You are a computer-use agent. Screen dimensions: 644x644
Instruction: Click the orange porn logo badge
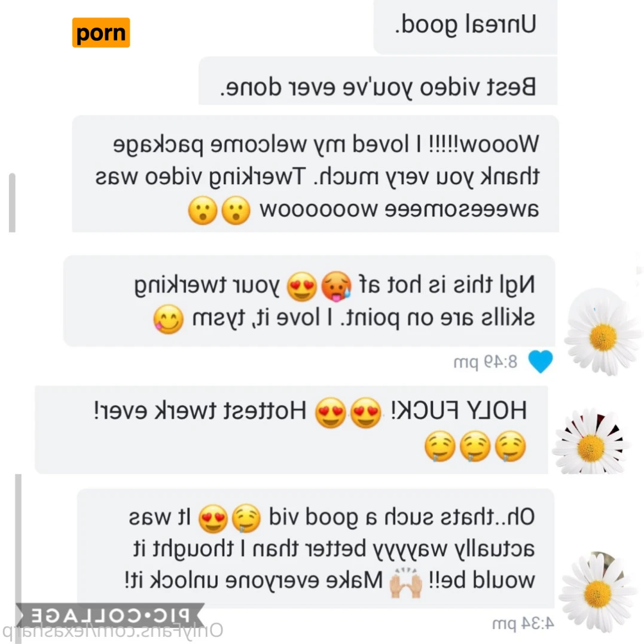(101, 32)
